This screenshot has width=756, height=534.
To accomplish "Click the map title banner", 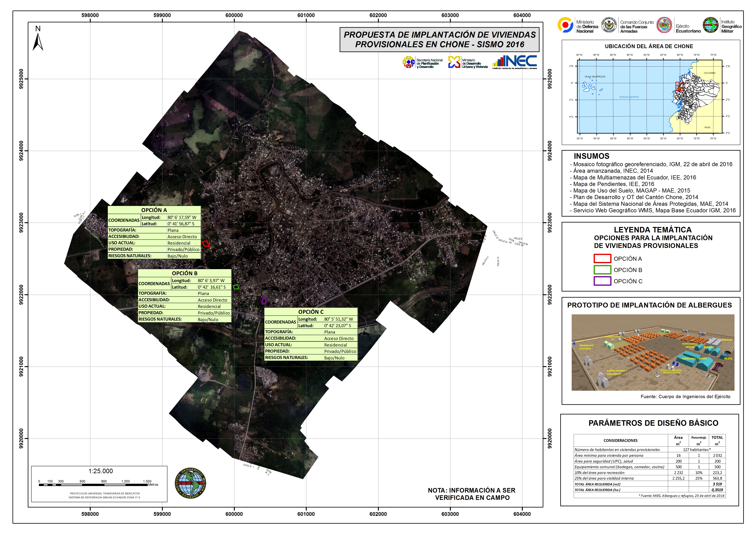I will pyautogui.click(x=439, y=39).
